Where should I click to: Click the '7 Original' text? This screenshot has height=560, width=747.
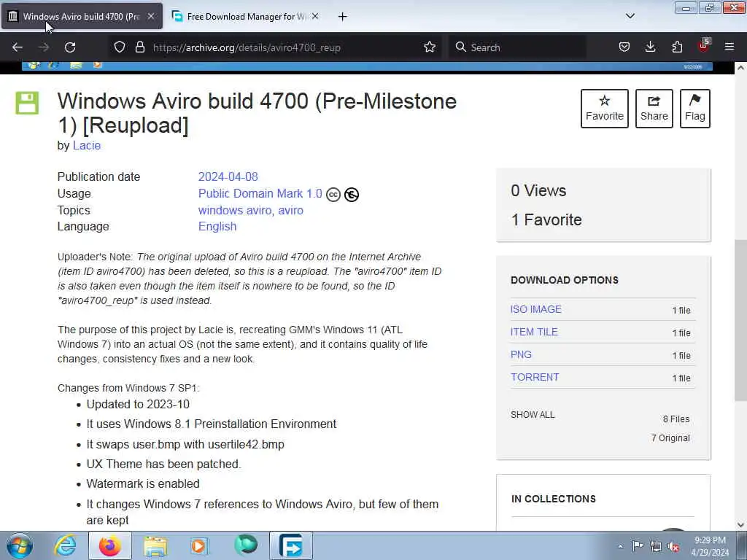pos(670,438)
